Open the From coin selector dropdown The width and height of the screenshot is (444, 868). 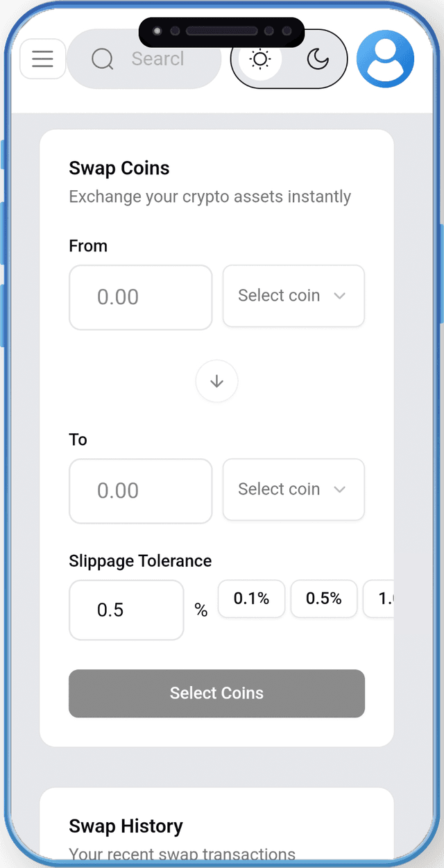pyautogui.click(x=293, y=296)
